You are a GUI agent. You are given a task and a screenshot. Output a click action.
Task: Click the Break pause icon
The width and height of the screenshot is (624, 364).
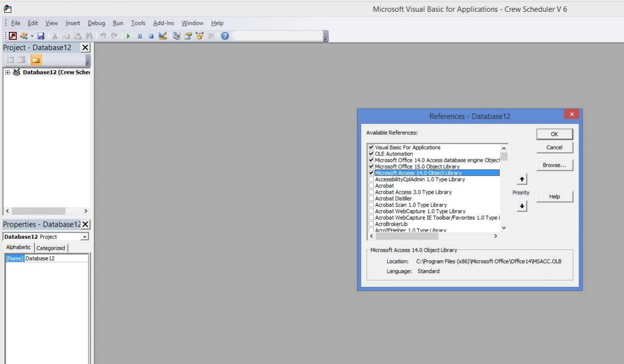[140, 36]
